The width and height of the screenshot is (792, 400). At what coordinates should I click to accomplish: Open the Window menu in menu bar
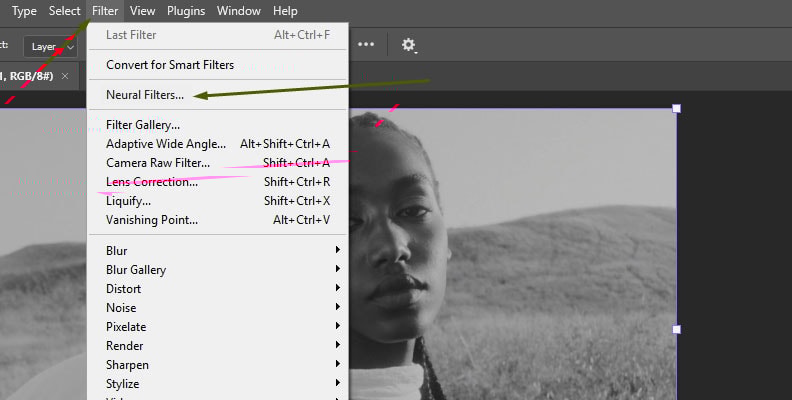click(238, 11)
